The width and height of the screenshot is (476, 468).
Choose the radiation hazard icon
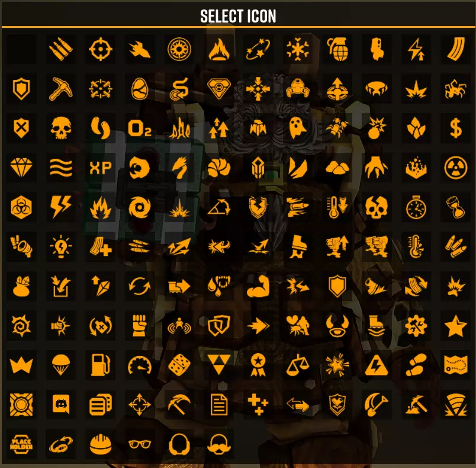(455, 168)
